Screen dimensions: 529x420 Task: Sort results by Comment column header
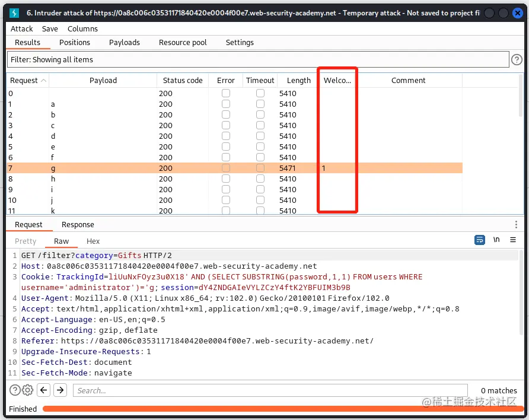(x=408, y=81)
